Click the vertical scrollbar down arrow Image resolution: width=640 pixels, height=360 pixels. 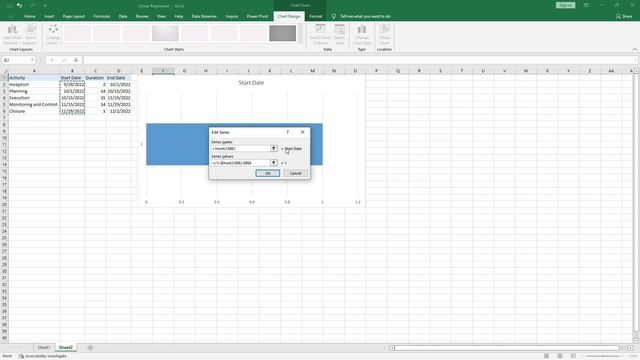636,341
